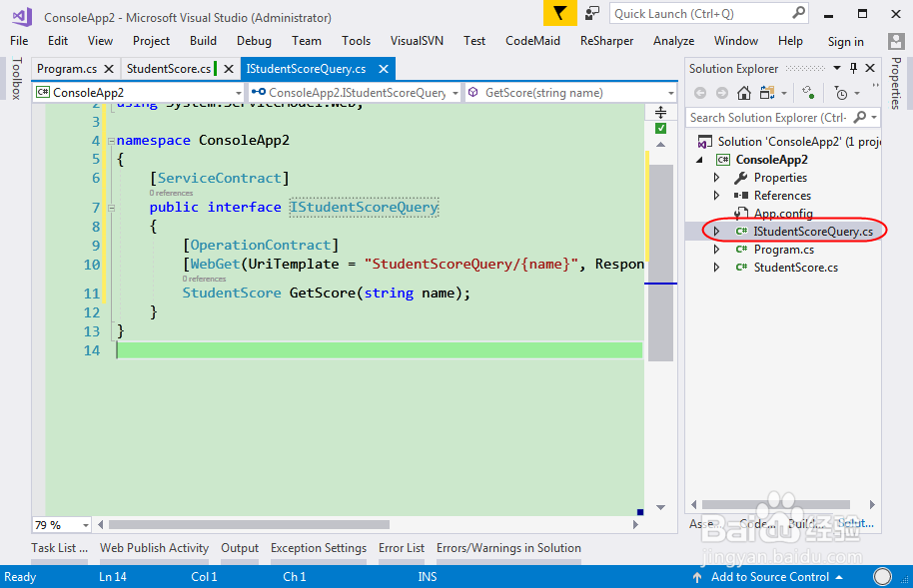Click the App.config file icon
This screenshot has height=588, width=913.
(x=740, y=213)
